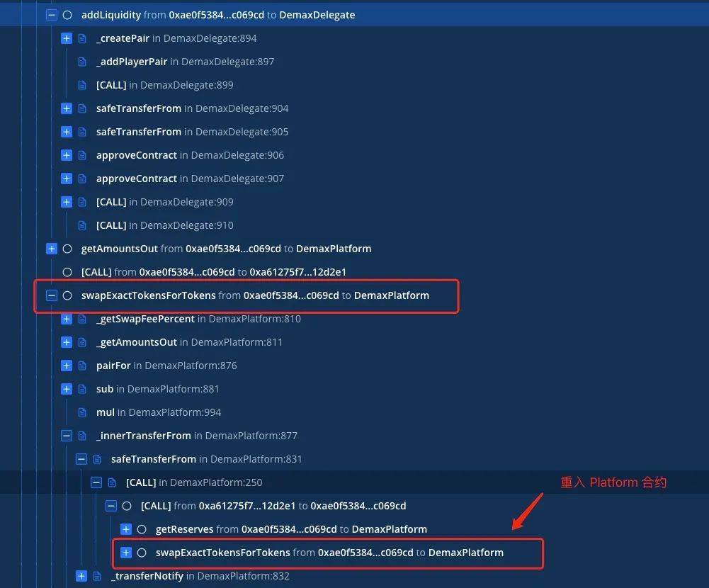
Task: Click document icon beside _transferNotify
Action: click(97, 576)
